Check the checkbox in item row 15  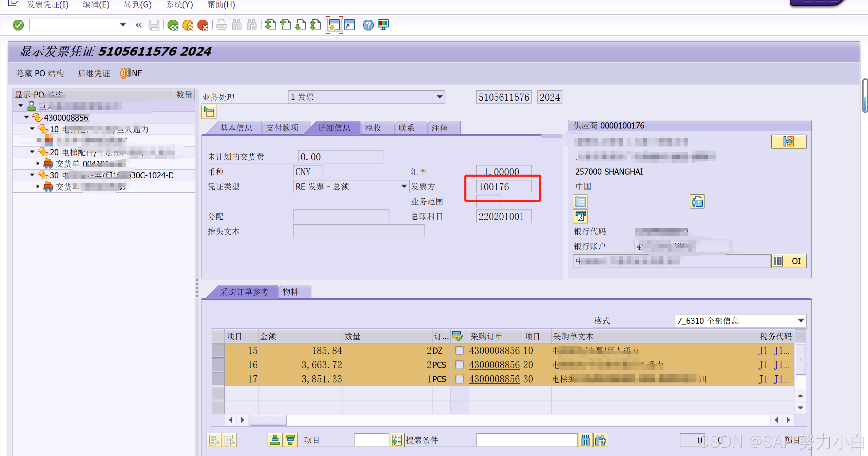click(460, 351)
